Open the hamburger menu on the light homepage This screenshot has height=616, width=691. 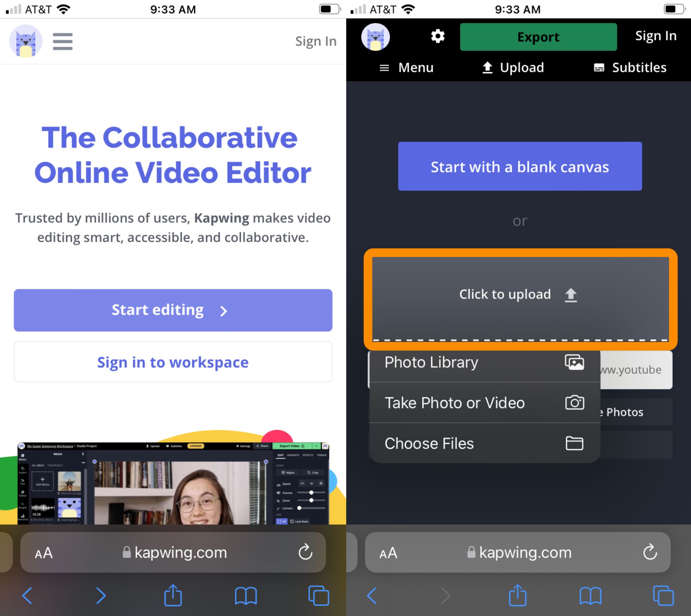62,41
